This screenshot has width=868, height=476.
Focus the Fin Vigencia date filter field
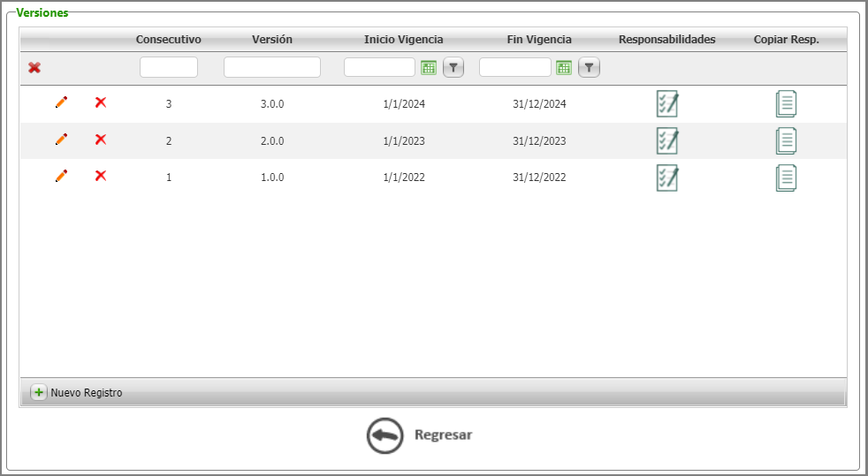[x=515, y=67]
